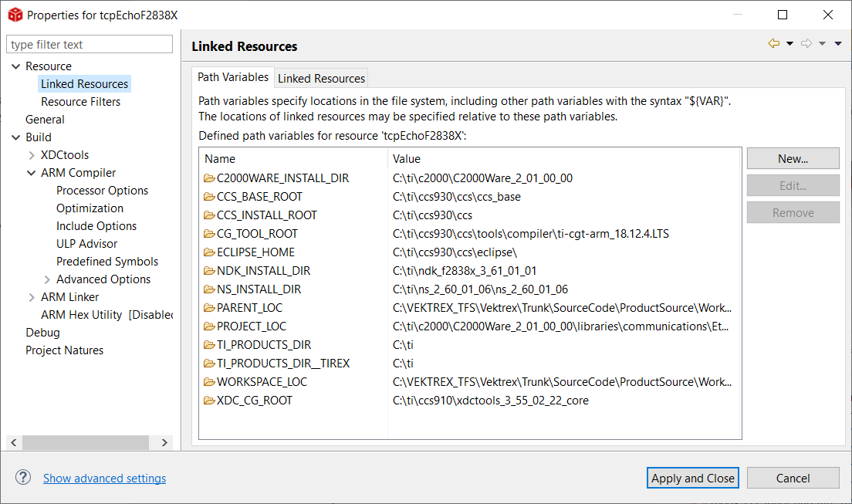The height and width of the screenshot is (504, 852).
Task: Switch to the Linked Resources tab
Action: [321, 78]
